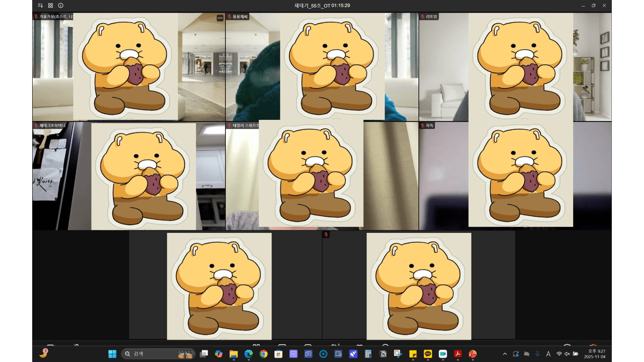Click the muted mic icon beside 지독
The height and width of the screenshot is (362, 644).
[422, 126]
